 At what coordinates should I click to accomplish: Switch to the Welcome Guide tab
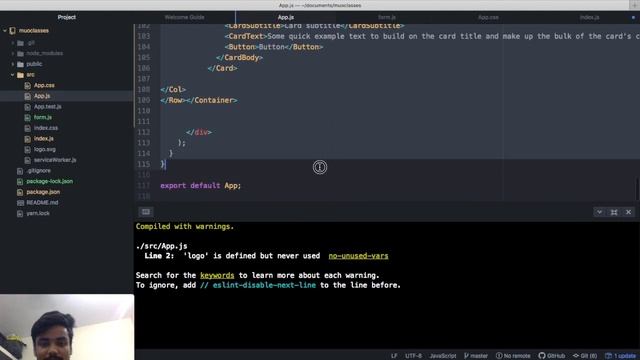tap(184, 17)
